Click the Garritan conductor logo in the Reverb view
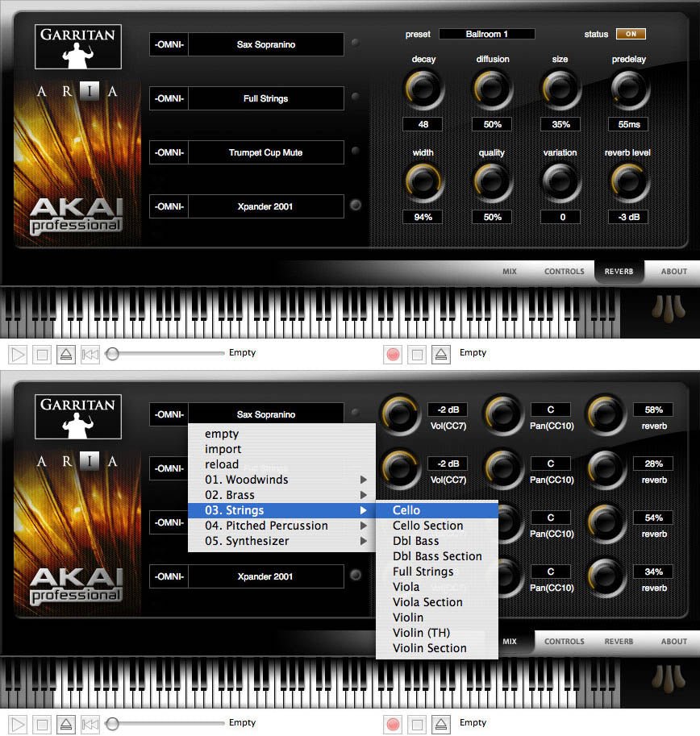This screenshot has height=736, width=700. pyautogui.click(x=78, y=46)
